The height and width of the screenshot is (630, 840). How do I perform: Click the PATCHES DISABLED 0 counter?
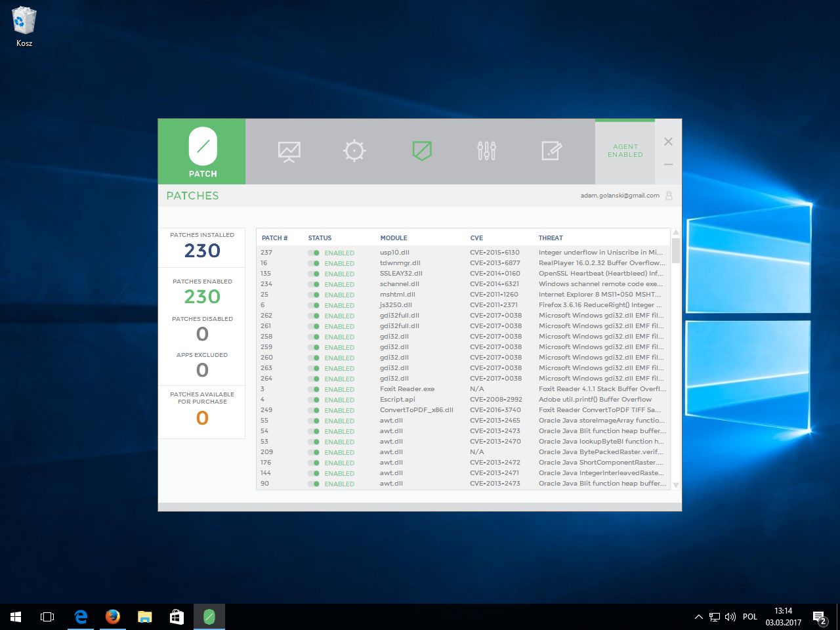pos(202,329)
